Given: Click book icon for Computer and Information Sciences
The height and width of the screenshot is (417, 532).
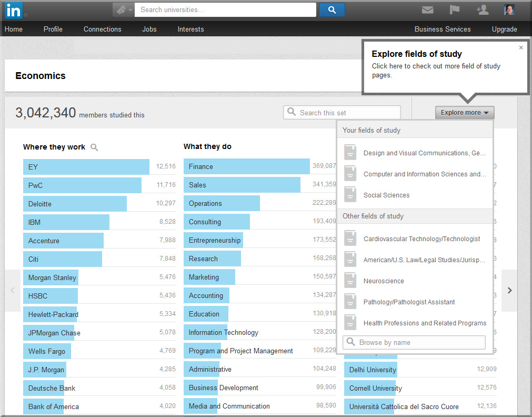Looking at the screenshot, I should (350, 173).
